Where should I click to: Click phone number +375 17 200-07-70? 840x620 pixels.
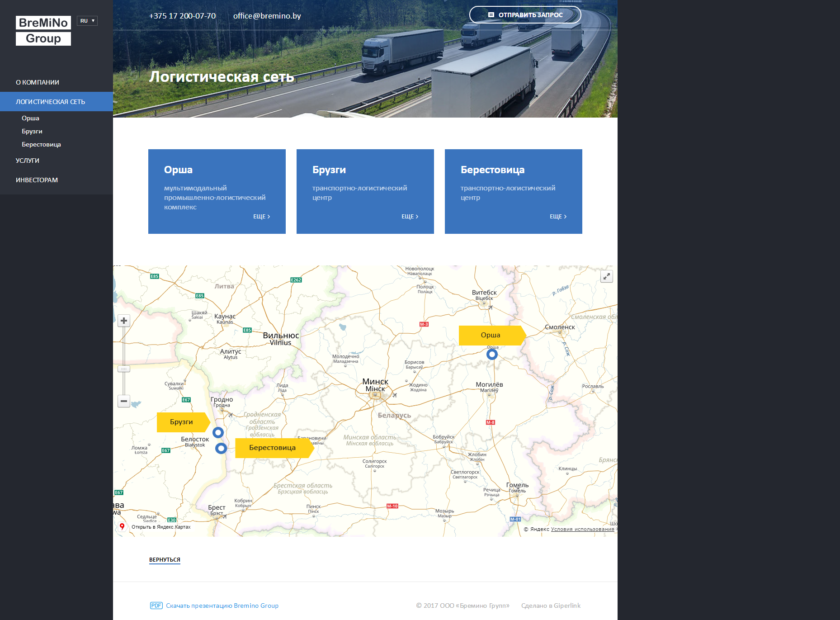(182, 16)
